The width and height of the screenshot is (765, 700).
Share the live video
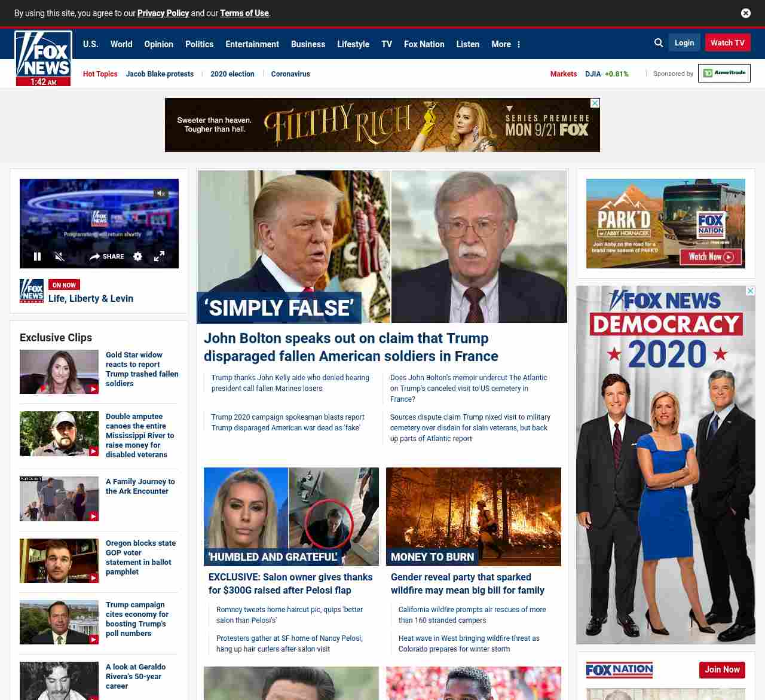tap(107, 256)
